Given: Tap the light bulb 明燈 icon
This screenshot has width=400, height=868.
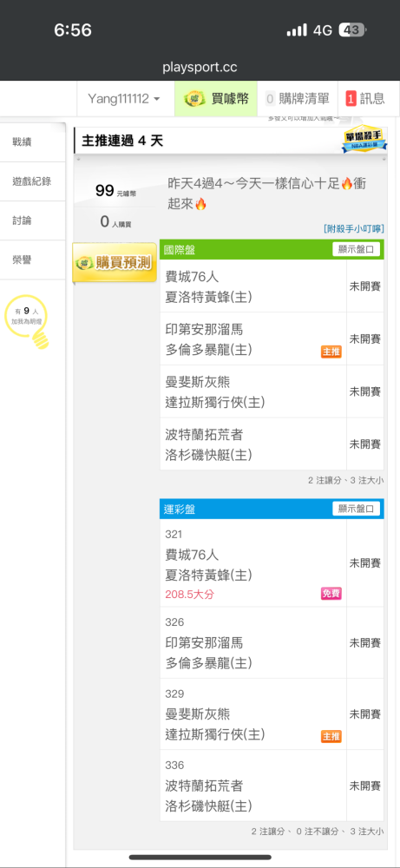Looking at the screenshot, I should (x=27, y=323).
